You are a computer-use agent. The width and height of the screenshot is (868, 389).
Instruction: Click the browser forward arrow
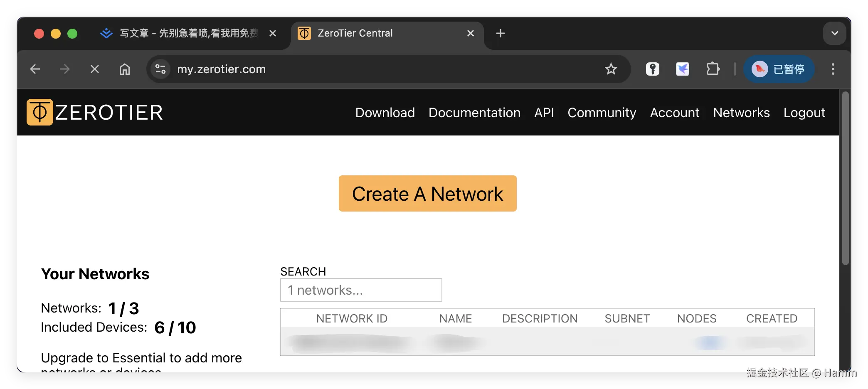click(x=65, y=69)
